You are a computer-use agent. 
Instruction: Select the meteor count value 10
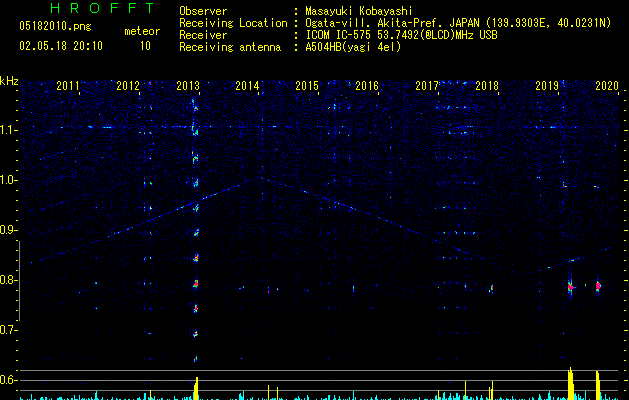(x=145, y=46)
